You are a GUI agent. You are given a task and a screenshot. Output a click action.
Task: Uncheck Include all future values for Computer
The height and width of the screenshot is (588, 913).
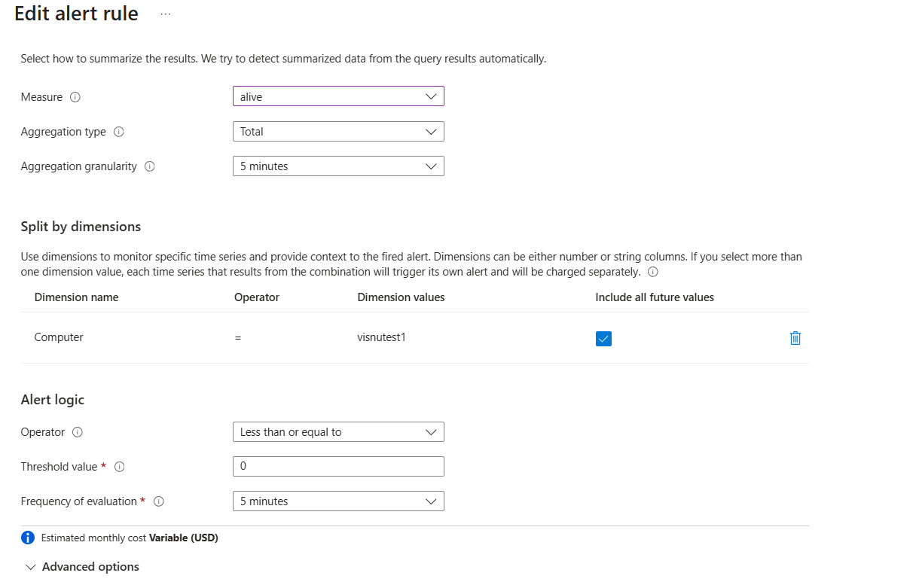(603, 339)
